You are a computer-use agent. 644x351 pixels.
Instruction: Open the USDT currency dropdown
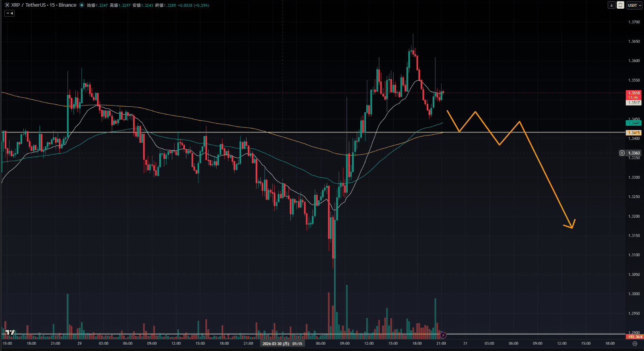click(x=634, y=5)
